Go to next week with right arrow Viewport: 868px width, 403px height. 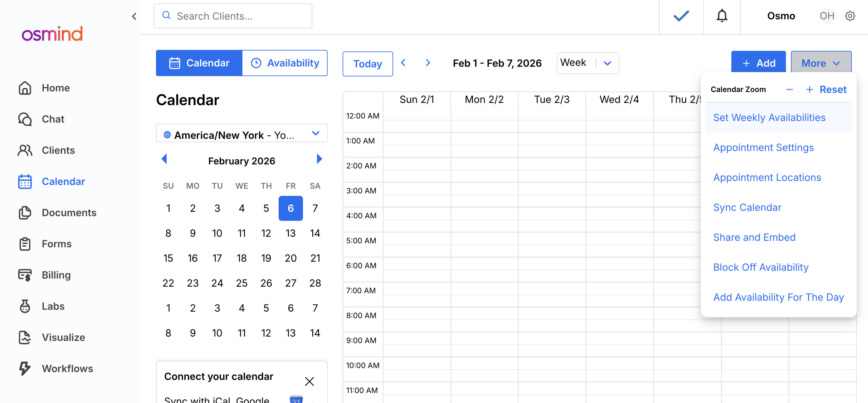click(x=427, y=63)
